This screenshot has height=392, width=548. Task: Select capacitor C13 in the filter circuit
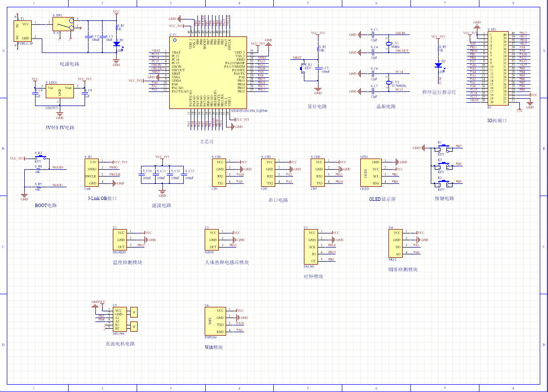click(183, 174)
